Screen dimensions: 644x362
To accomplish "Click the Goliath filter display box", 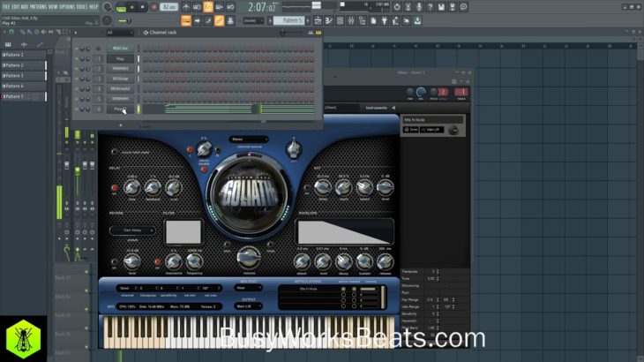I will pyautogui.click(x=183, y=231).
